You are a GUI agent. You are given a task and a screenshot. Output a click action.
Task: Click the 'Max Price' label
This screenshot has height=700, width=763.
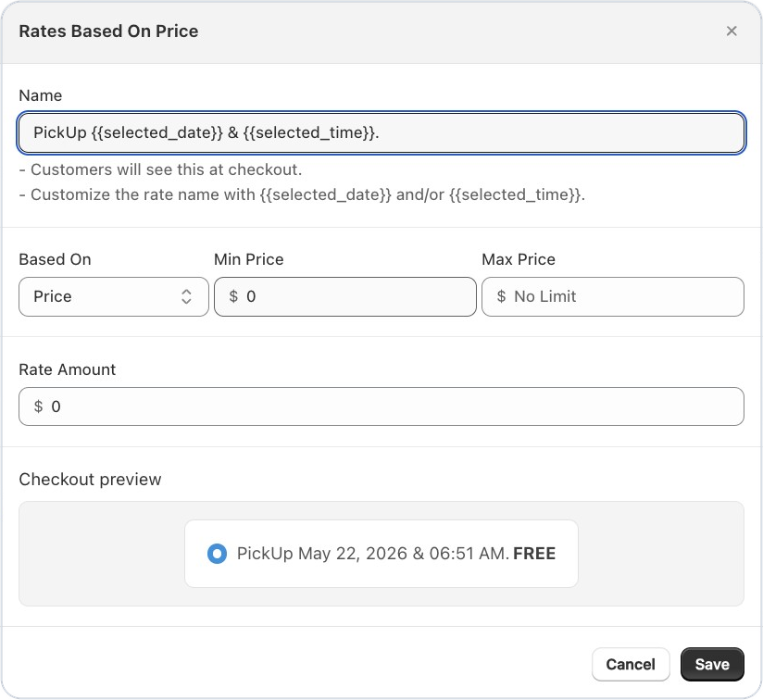pyautogui.click(x=519, y=259)
